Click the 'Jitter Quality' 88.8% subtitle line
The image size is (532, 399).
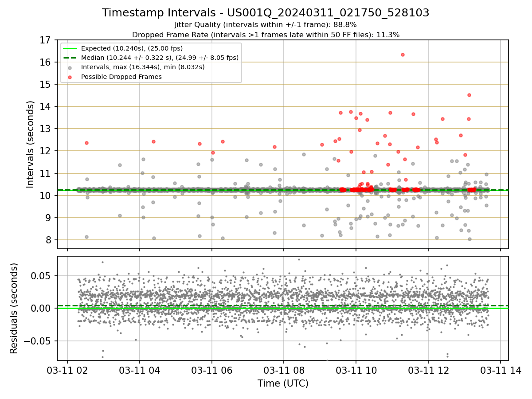(266, 25)
